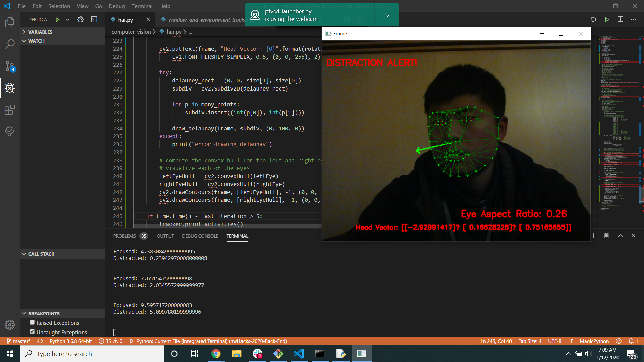Open the Source Control view with badge 4

click(x=10, y=66)
